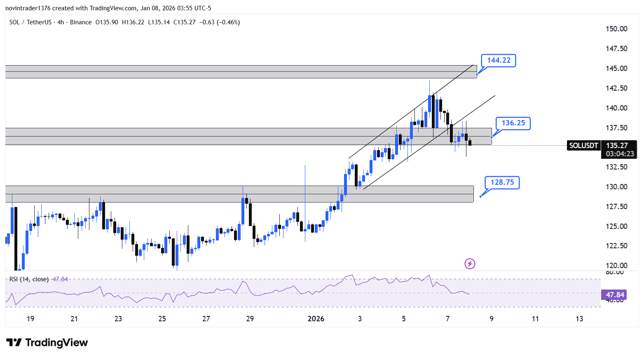Click the 142.50 price axis label
Image resolution: width=644 pixels, height=358 pixels.
click(x=616, y=88)
